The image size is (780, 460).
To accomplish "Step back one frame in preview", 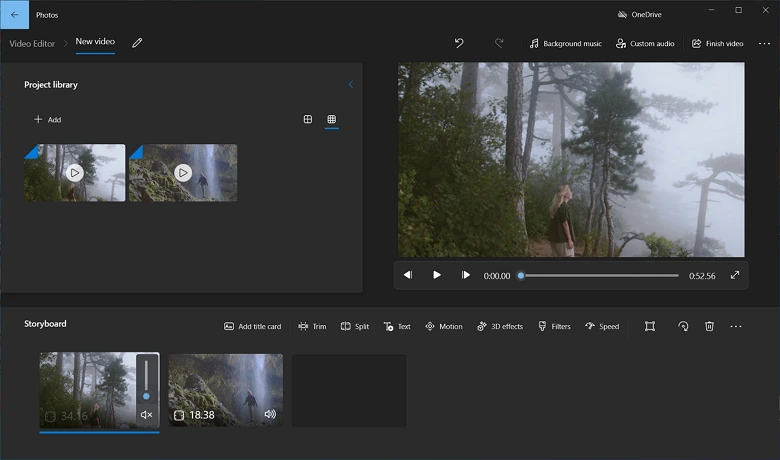I will 408,275.
